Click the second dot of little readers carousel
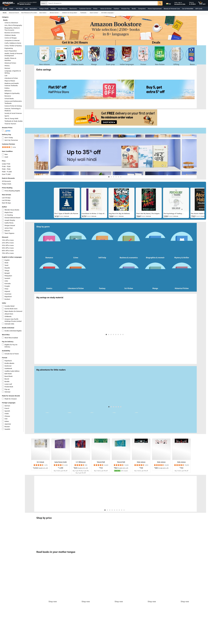The height and width of the screenshot is (644, 208). pyautogui.click(x=111, y=407)
